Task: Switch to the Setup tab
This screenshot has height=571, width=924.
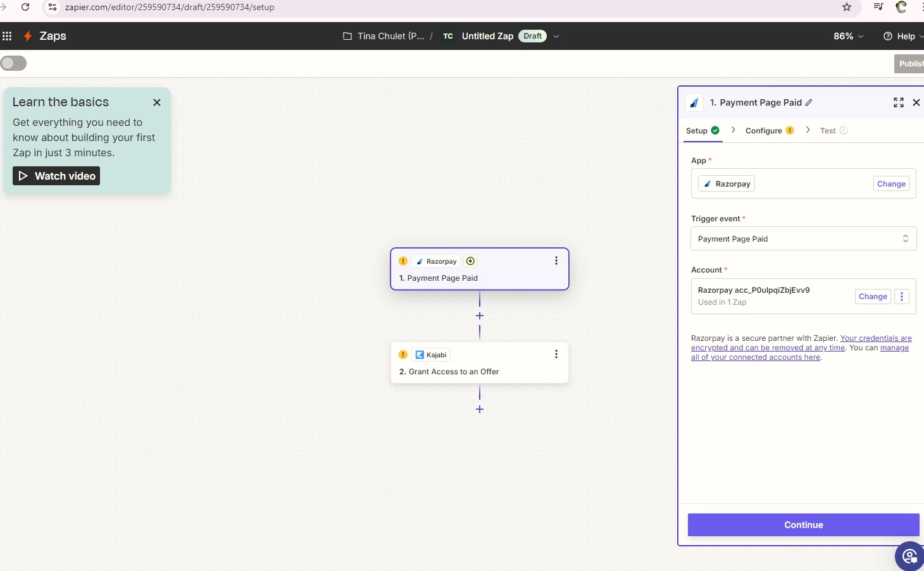Action: pos(702,130)
